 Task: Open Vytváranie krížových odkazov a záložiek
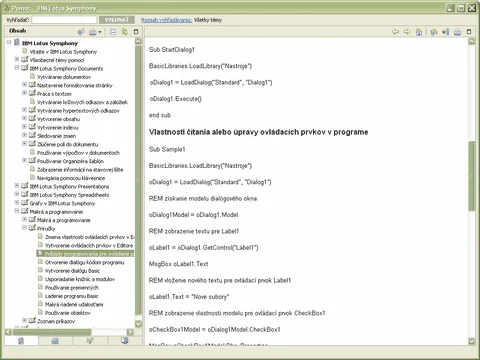click(82, 102)
